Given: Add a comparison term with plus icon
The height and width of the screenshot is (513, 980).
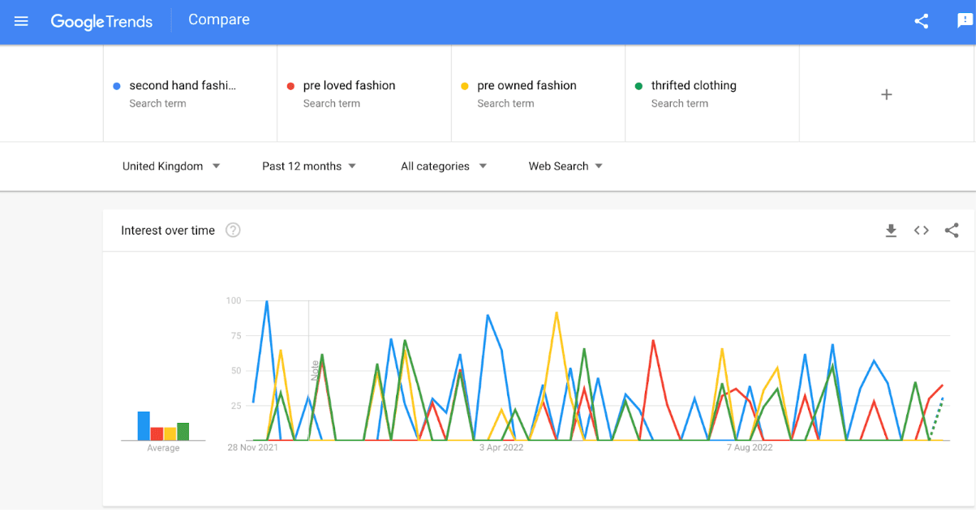Looking at the screenshot, I should tap(886, 94).
